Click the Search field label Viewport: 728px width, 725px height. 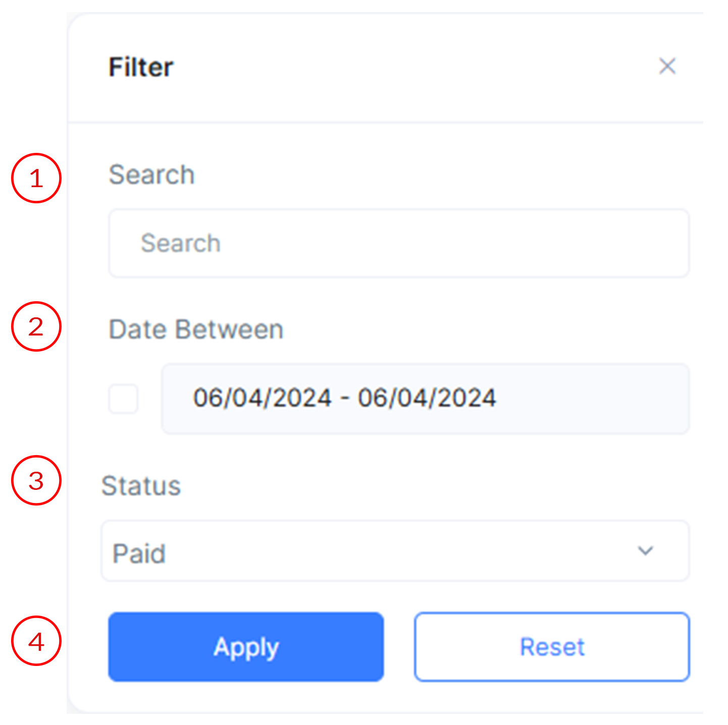(151, 175)
